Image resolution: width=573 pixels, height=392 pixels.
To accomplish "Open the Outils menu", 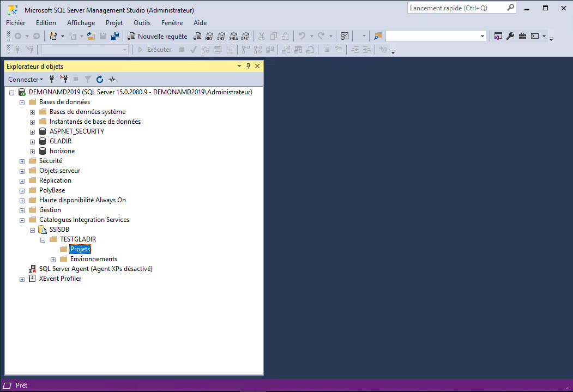I will pos(142,23).
